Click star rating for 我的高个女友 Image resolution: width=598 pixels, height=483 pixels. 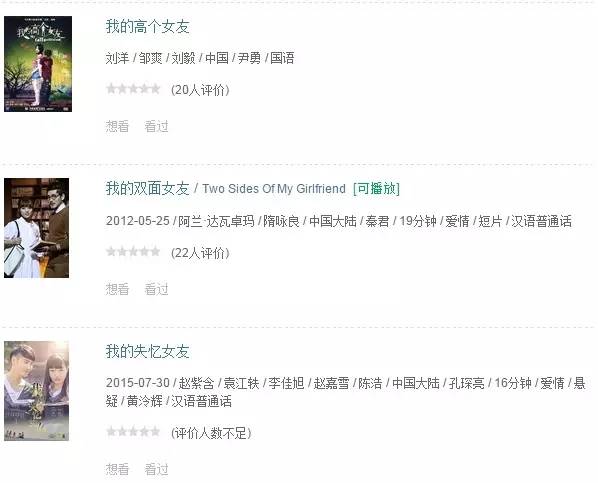coord(133,89)
